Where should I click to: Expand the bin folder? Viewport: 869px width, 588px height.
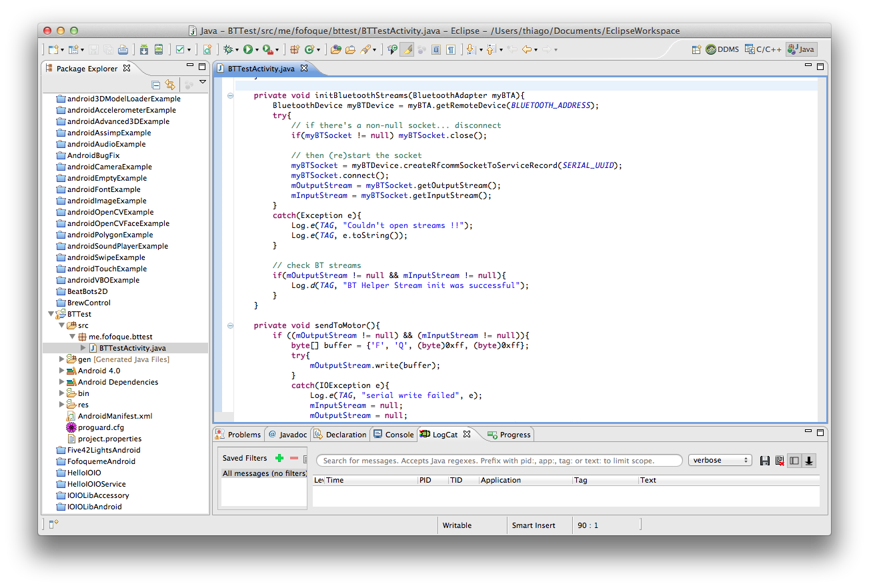[x=62, y=393]
